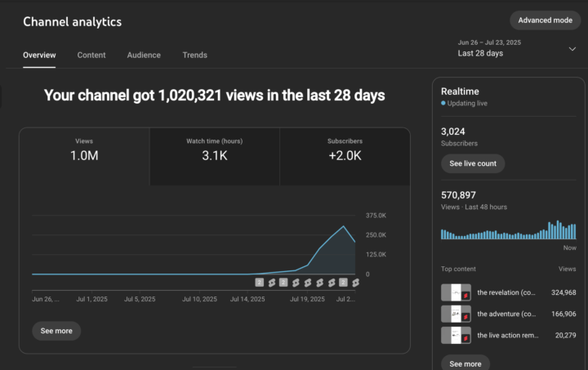The height and width of the screenshot is (370, 588).
Task: Click the rightmost '2' video marker under the chart
Action: 344,283
